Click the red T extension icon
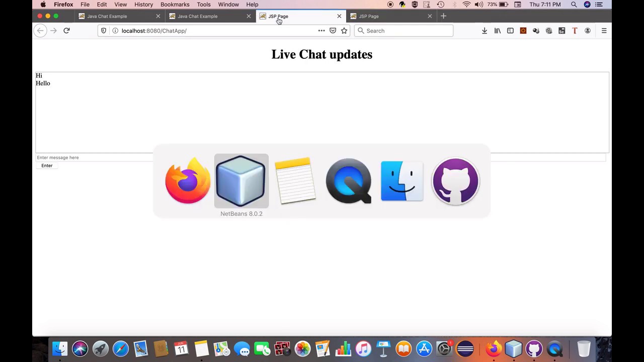644x362 pixels. pos(575,31)
